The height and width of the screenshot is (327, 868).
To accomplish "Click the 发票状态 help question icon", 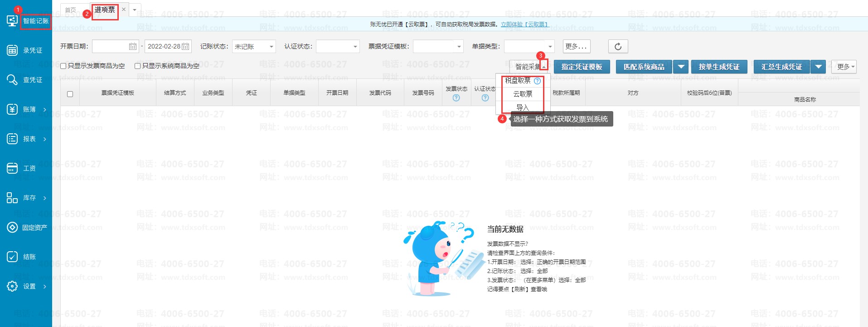I will (456, 98).
